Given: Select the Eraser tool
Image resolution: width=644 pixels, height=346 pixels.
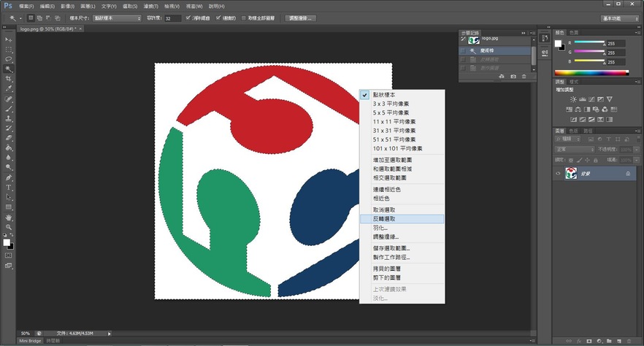Looking at the screenshot, I should tap(8, 138).
